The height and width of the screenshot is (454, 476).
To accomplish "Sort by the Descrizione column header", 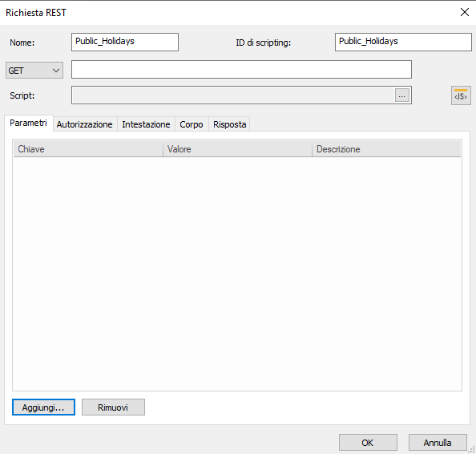I will 386,149.
